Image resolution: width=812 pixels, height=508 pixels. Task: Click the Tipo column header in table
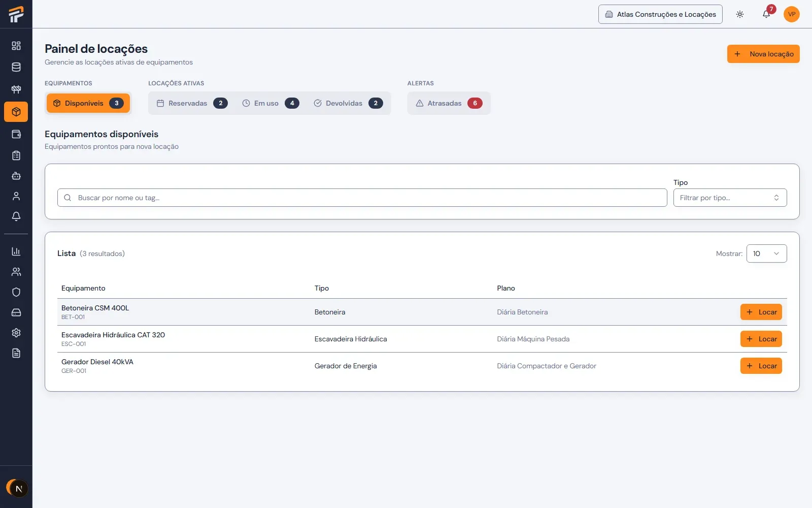point(322,288)
